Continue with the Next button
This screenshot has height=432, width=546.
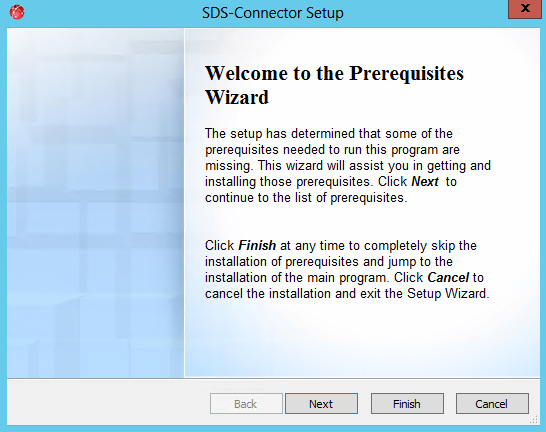[321, 404]
